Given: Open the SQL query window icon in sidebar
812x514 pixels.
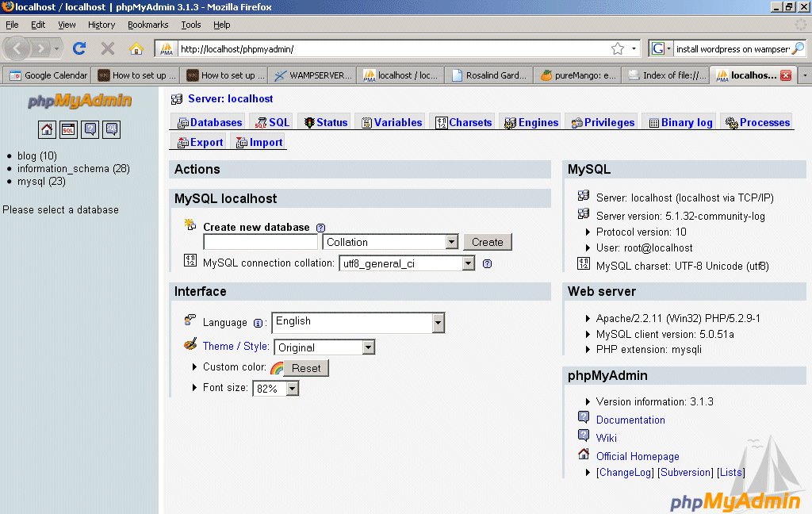Looking at the screenshot, I should (68, 129).
